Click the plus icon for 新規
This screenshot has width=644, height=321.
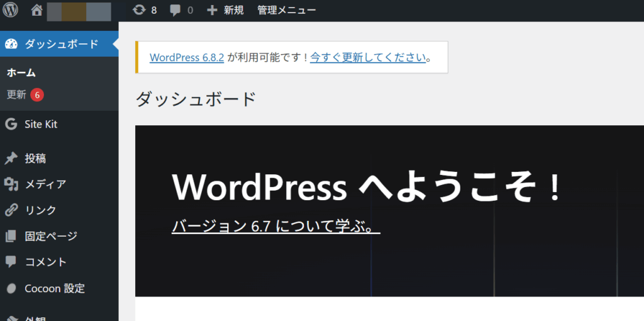[212, 10]
